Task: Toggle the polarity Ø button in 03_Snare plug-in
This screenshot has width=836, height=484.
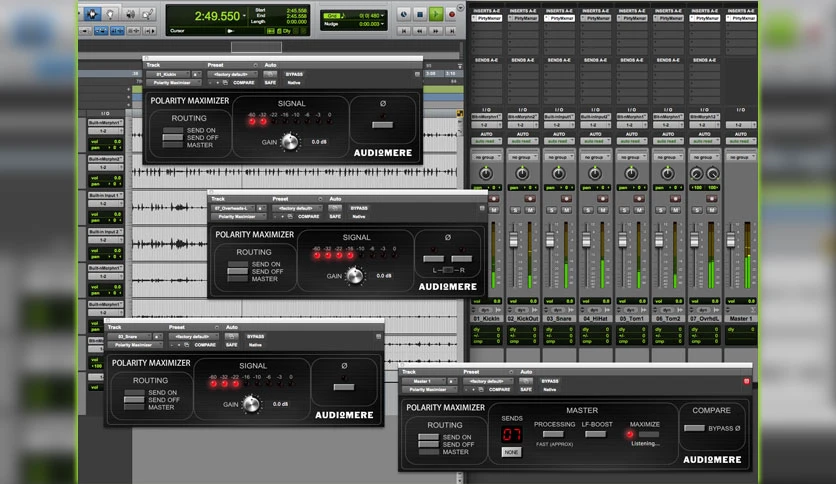Action: pos(344,387)
